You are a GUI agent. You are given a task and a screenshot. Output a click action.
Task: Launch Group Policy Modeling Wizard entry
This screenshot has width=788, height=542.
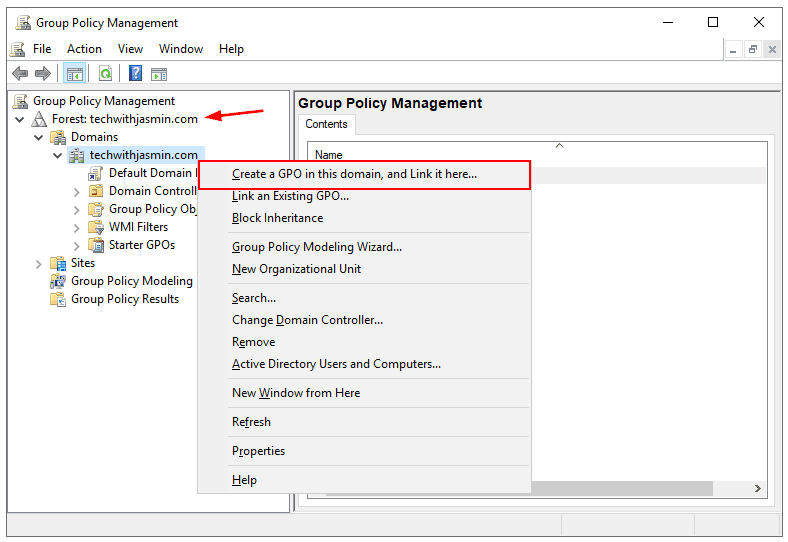pos(364,247)
